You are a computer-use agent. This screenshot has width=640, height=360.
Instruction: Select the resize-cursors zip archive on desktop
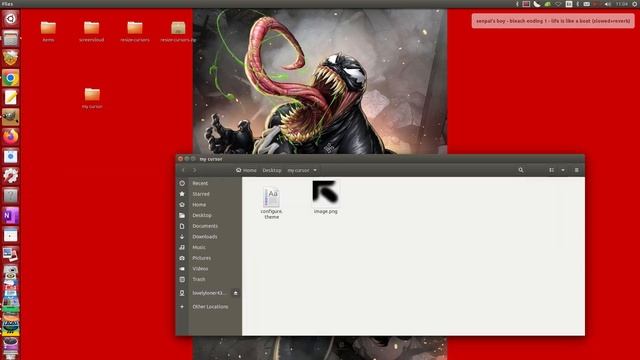click(178, 31)
